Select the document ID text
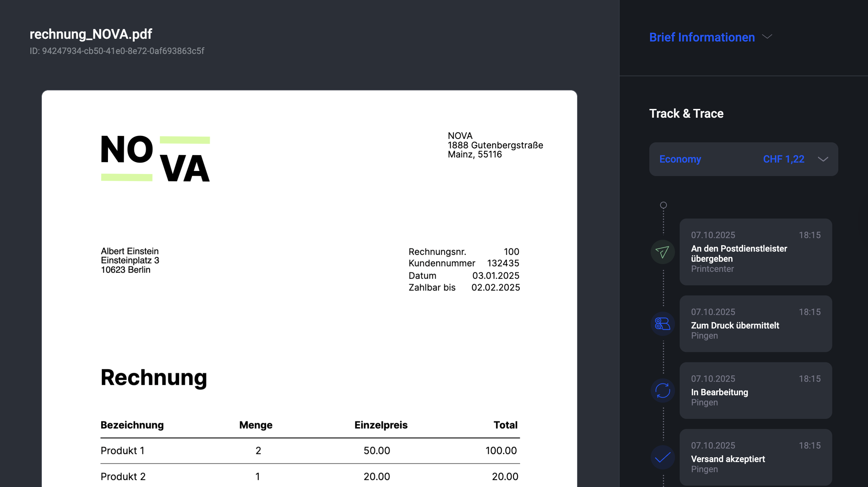 pyautogui.click(x=117, y=51)
